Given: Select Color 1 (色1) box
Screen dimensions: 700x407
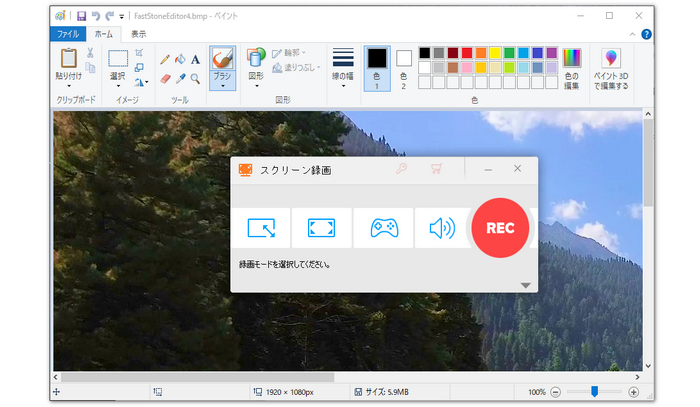Looking at the screenshot, I should [x=376, y=67].
